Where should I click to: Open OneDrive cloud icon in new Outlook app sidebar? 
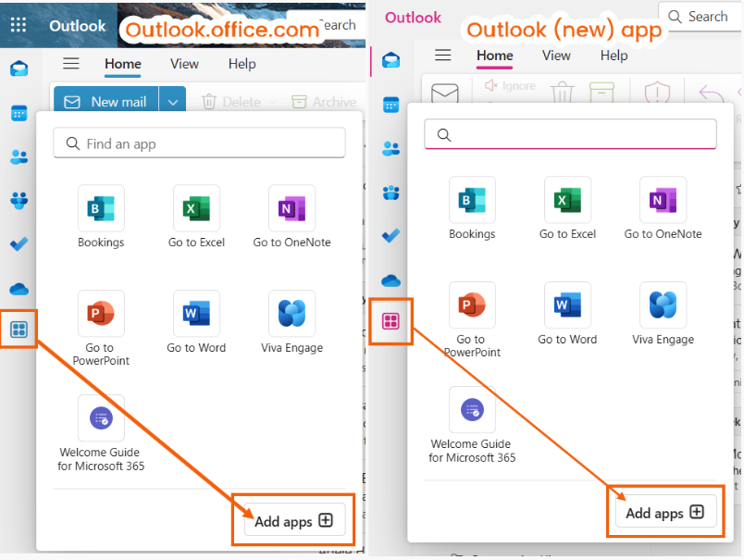pos(391,280)
